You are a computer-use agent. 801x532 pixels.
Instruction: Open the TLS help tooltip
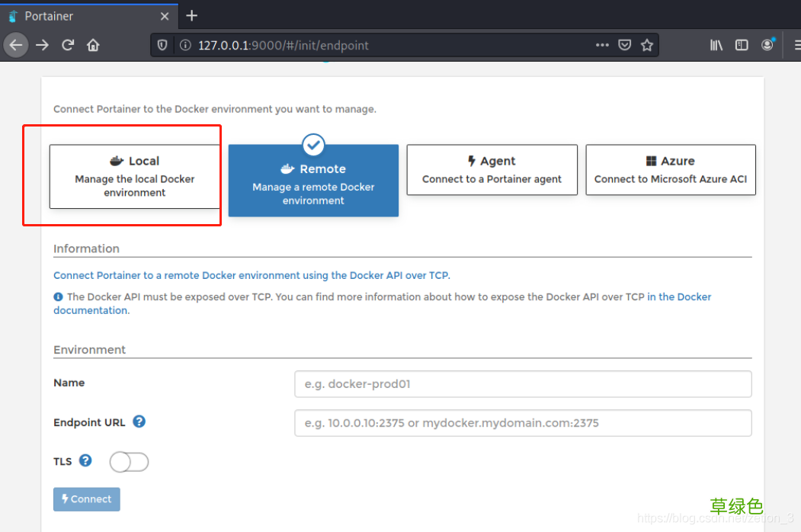85,460
